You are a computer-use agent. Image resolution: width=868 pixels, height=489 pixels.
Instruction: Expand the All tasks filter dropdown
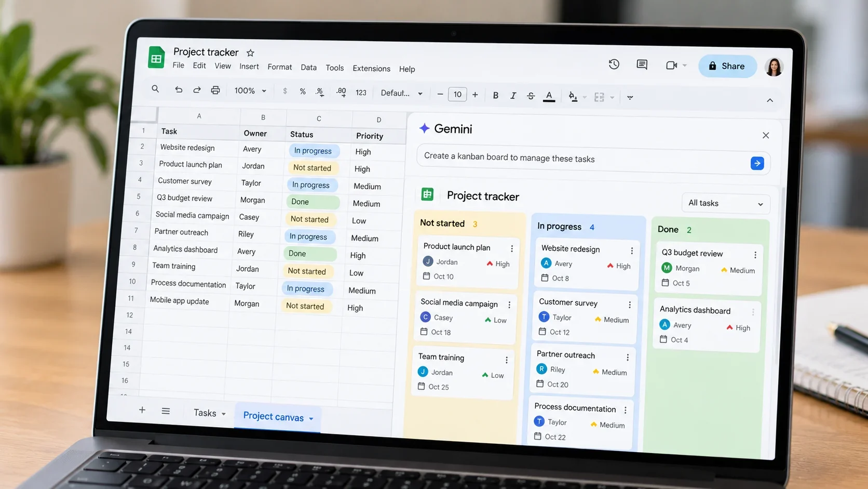coord(725,203)
